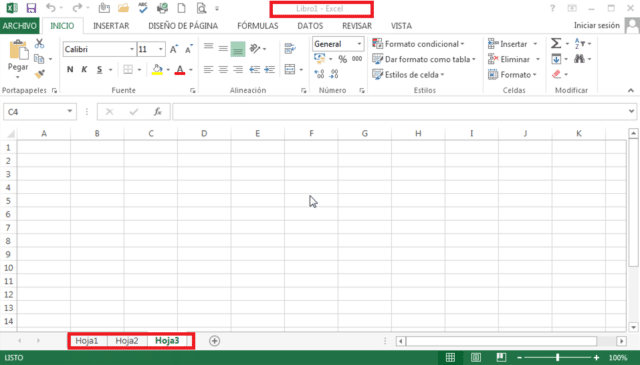Toggle italic K formatting
Image resolution: width=640 pixels, height=365 pixels.
tap(84, 69)
